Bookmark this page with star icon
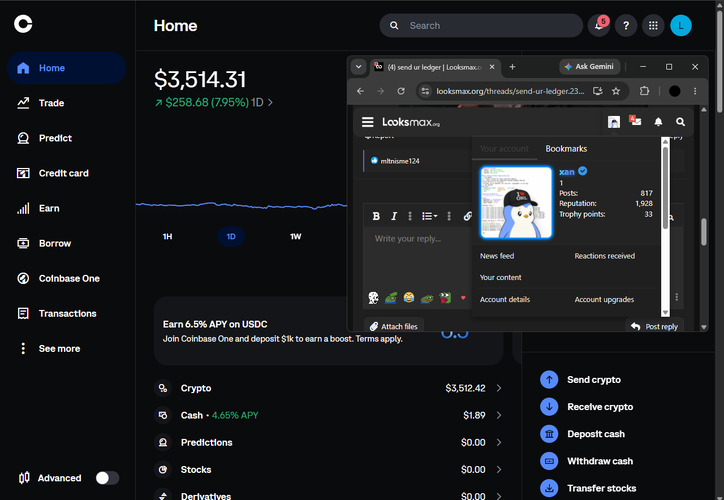Viewport: 724px width, 500px height. point(616,91)
